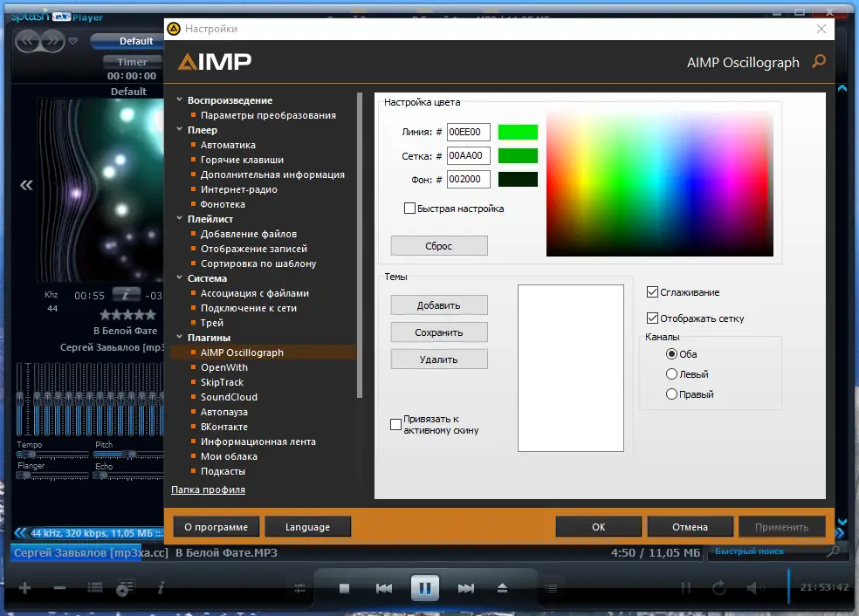859x616 pixels.
Task: Collapse the 'Система' tree section
Action: 179,277
